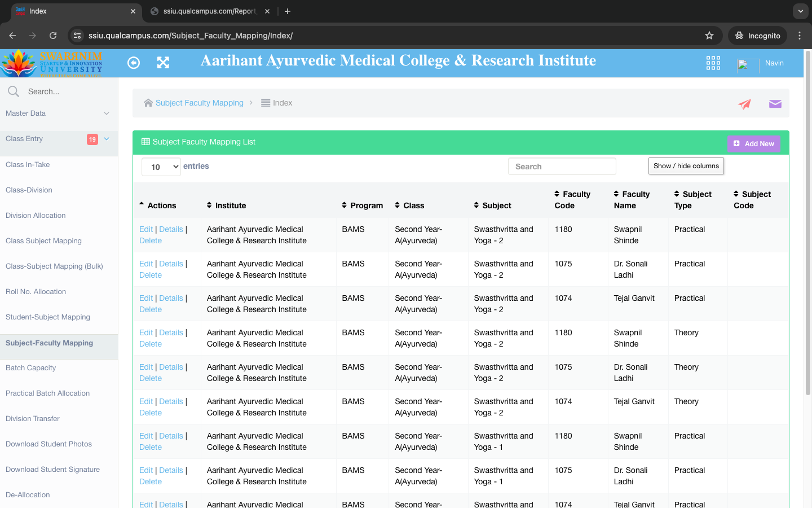Open Download Student Photos in sidebar
Viewport: 812px width, 508px height.
48,444
